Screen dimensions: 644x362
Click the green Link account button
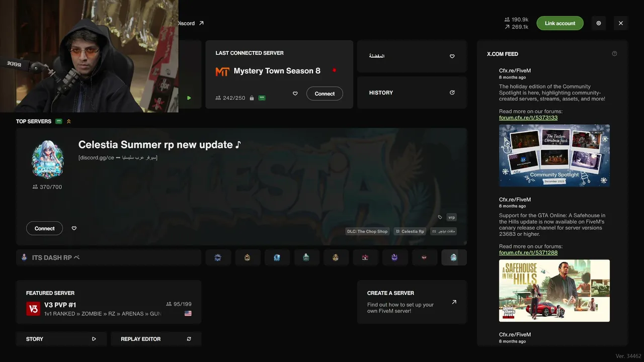pyautogui.click(x=560, y=23)
